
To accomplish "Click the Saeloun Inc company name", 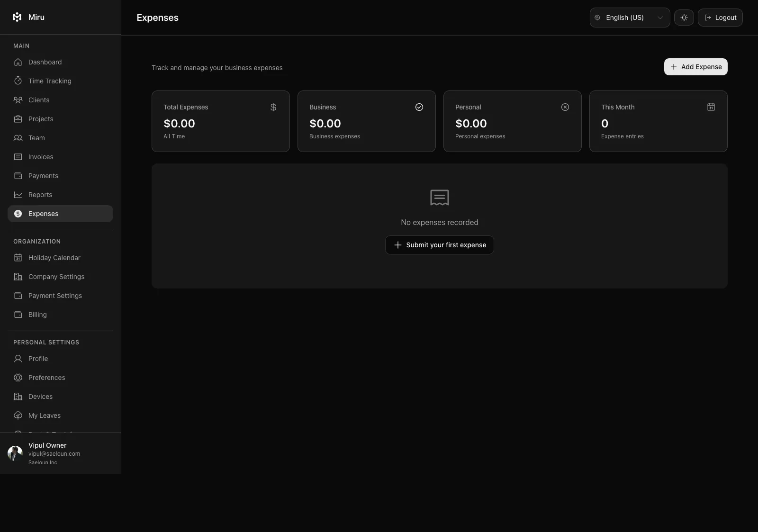I will click(x=43, y=462).
